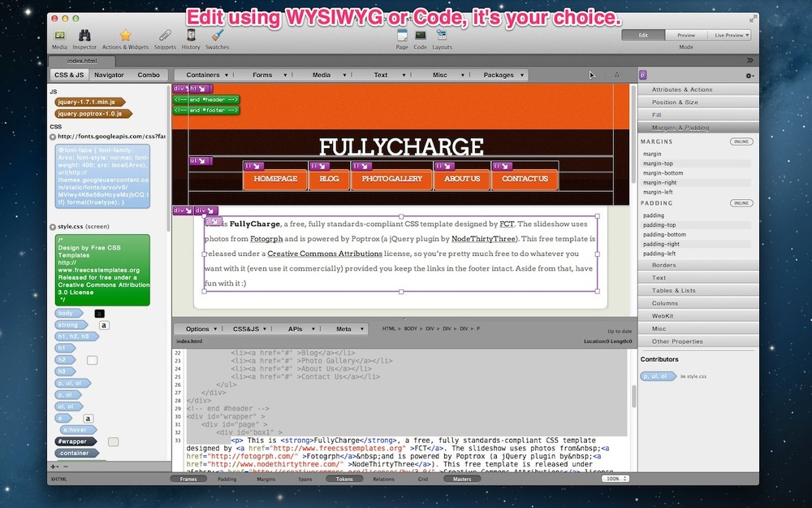
Task: Switch to the Combo tab
Action: point(149,75)
